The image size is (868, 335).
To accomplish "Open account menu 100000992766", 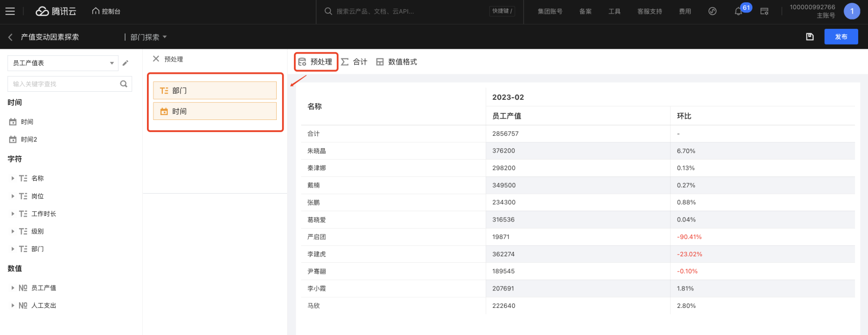I will pos(812,11).
